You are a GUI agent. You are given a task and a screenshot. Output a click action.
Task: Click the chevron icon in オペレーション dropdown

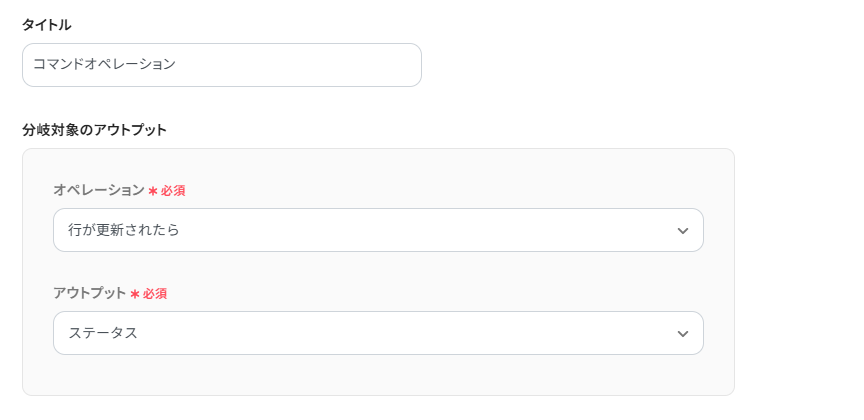[683, 231]
